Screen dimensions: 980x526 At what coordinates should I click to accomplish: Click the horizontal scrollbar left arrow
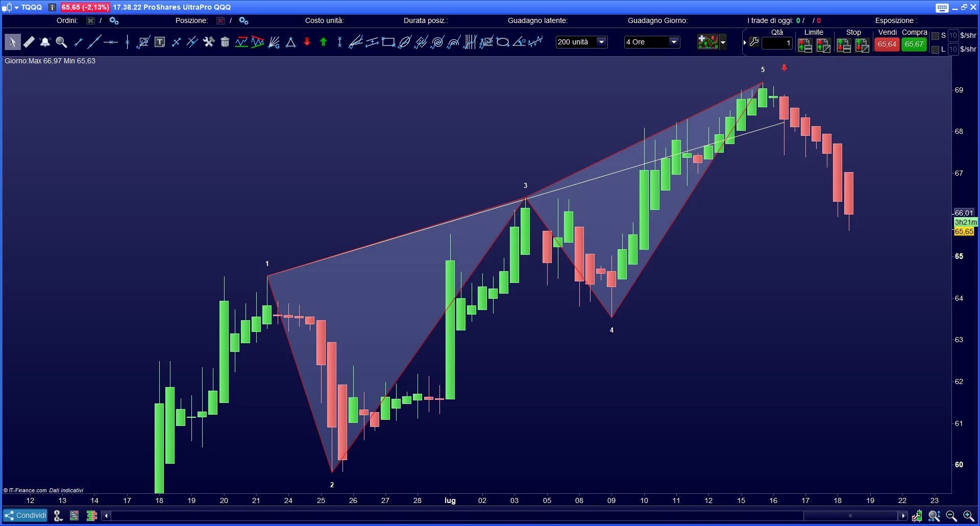[x=106, y=516]
